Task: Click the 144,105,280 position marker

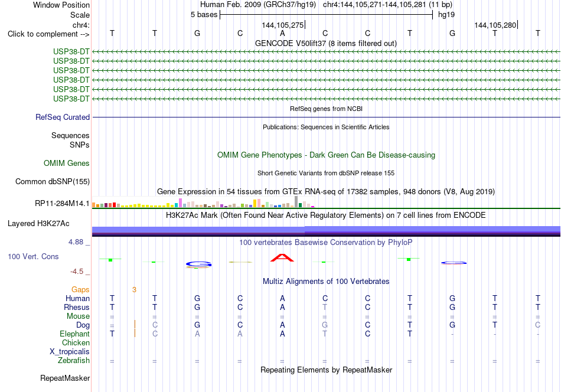Action: point(495,25)
